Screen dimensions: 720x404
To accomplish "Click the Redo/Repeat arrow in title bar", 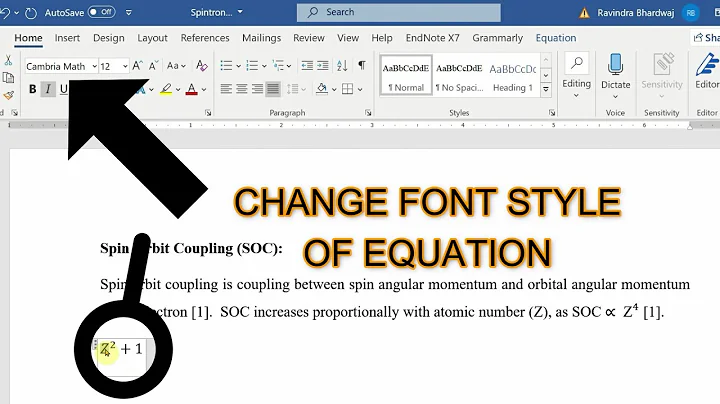I will 31,13.
